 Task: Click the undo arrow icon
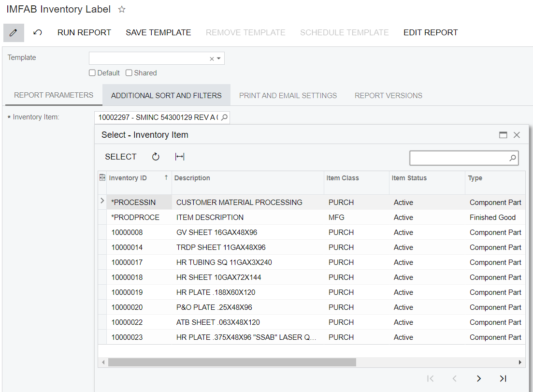[37, 33]
